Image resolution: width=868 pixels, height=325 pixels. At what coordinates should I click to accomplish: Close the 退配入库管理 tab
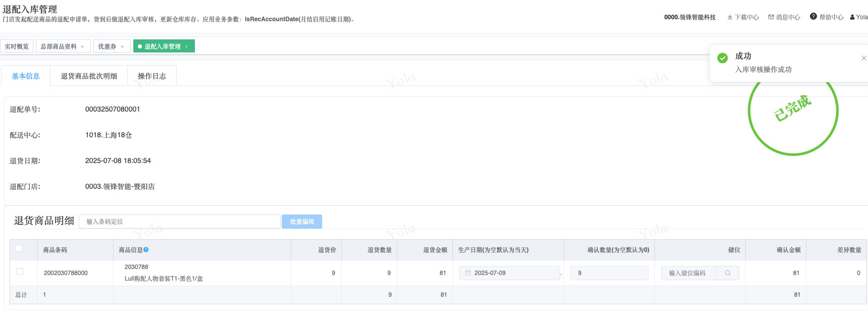click(x=186, y=46)
